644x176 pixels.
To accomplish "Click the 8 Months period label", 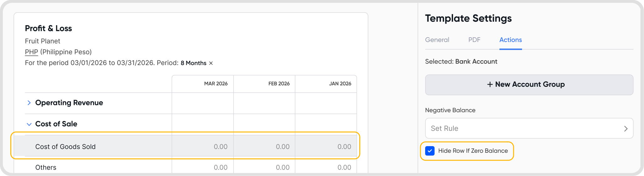I will point(193,63).
